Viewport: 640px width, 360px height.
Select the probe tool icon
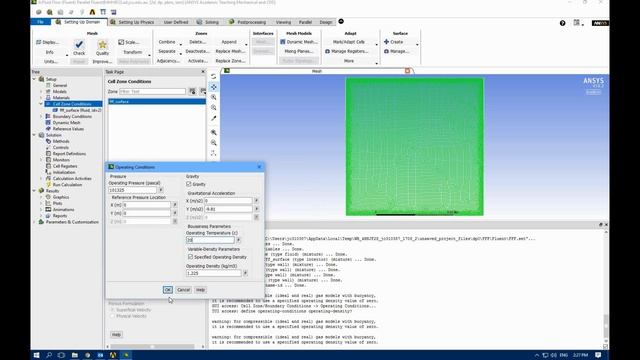click(213, 118)
